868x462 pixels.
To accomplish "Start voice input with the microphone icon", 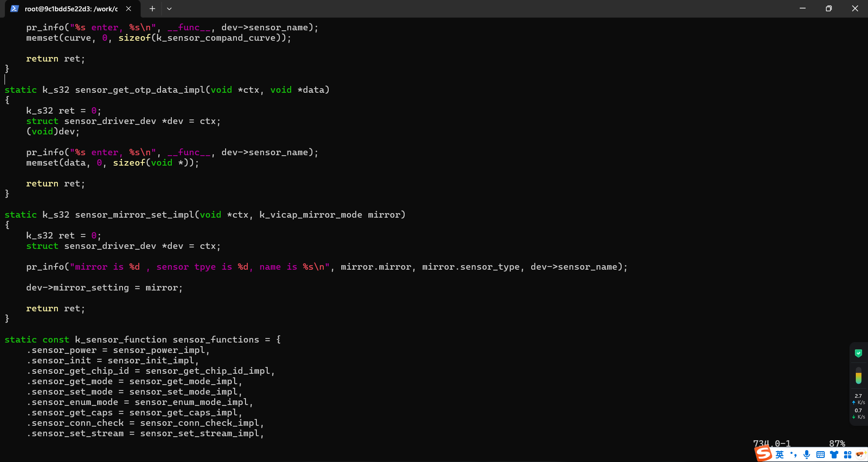I will [x=807, y=455].
